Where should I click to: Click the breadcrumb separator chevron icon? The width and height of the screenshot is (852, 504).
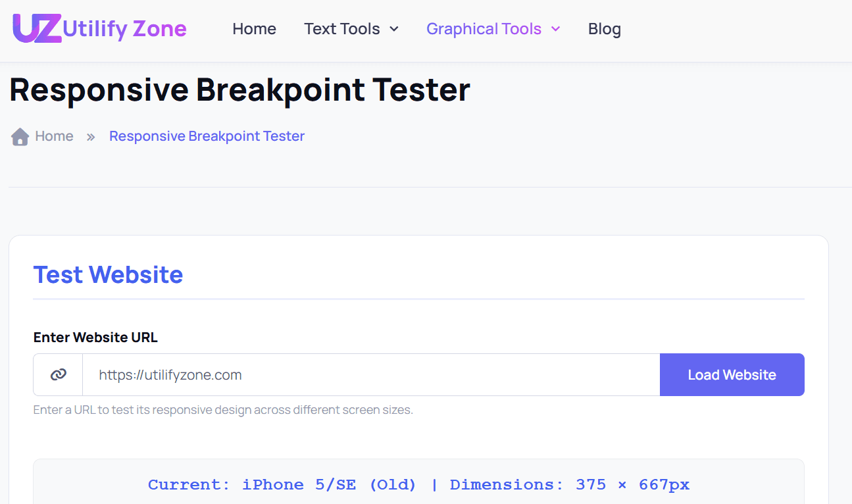pos(90,136)
